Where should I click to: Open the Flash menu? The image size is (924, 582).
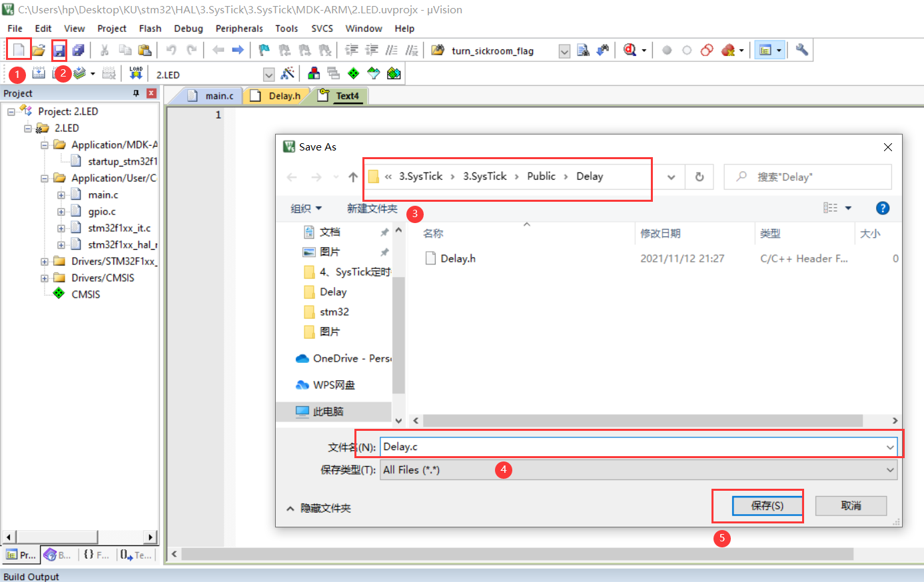pos(150,29)
